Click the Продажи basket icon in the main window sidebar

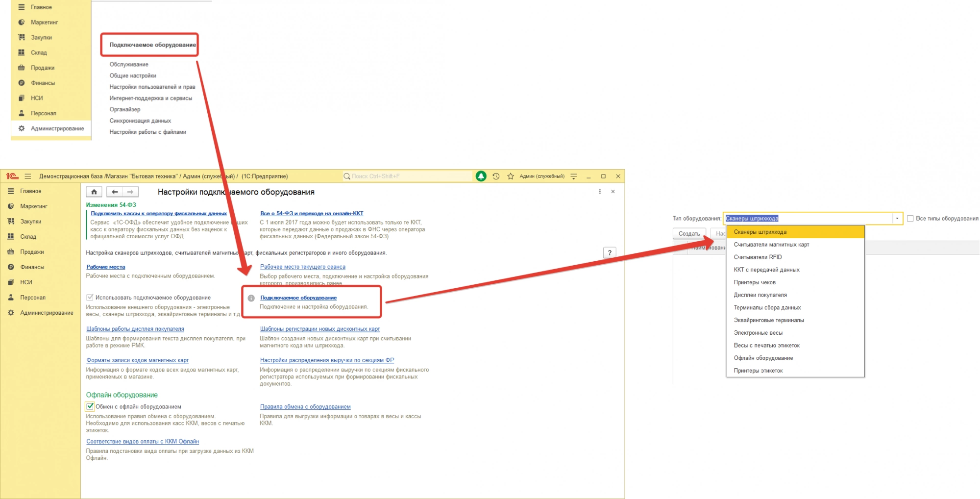point(11,252)
